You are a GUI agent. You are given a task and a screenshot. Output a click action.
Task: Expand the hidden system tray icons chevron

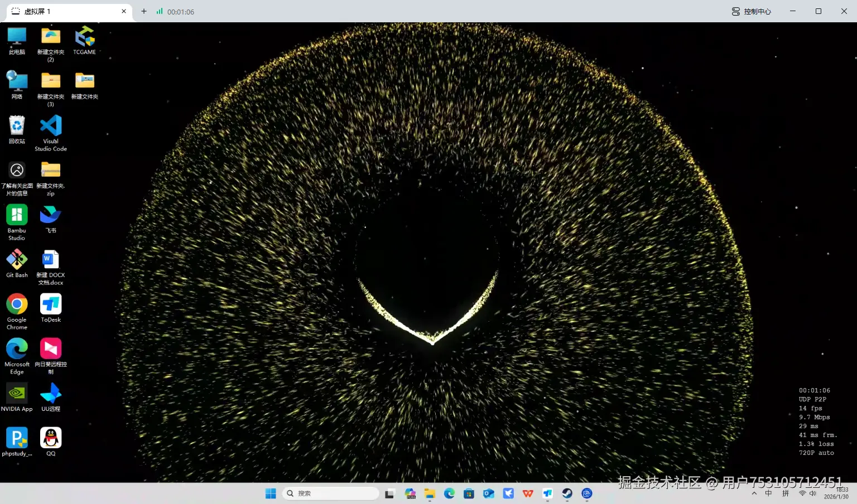click(x=754, y=493)
